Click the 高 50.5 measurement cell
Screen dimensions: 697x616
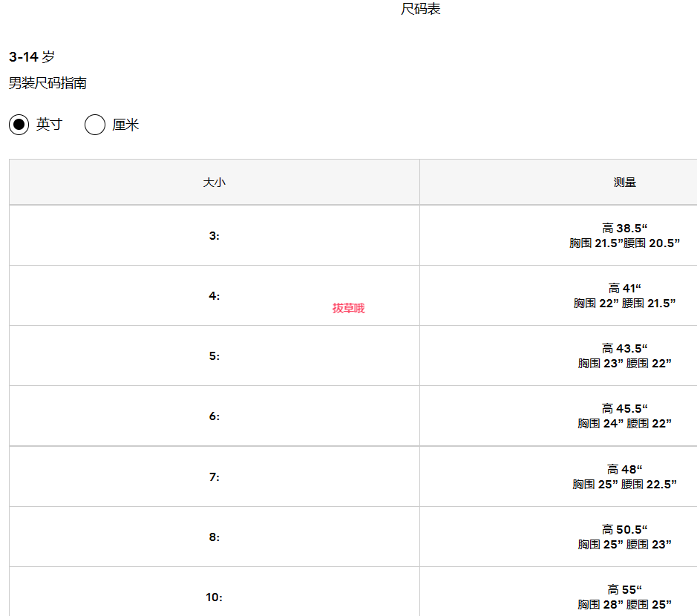[x=625, y=537]
